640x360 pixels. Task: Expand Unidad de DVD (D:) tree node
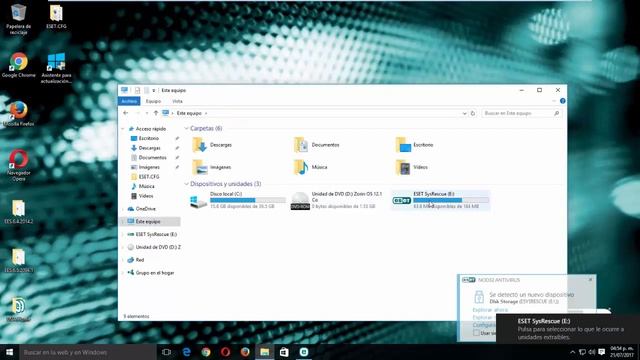coord(123,247)
